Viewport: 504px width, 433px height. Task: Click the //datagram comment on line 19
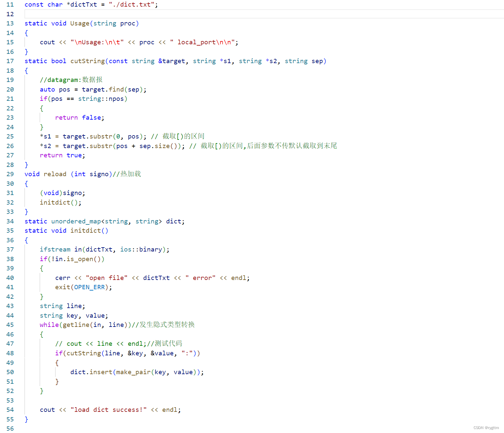71,80
